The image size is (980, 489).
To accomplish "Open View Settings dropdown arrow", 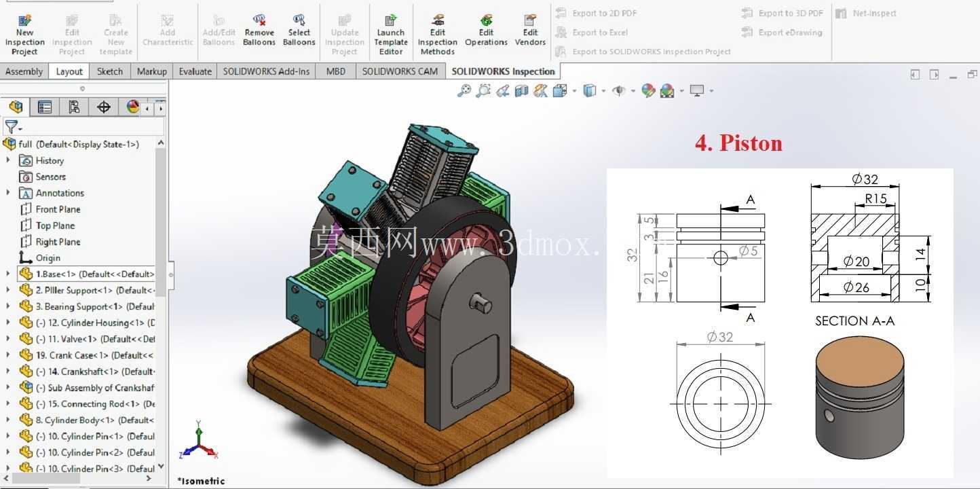I will click(x=711, y=91).
